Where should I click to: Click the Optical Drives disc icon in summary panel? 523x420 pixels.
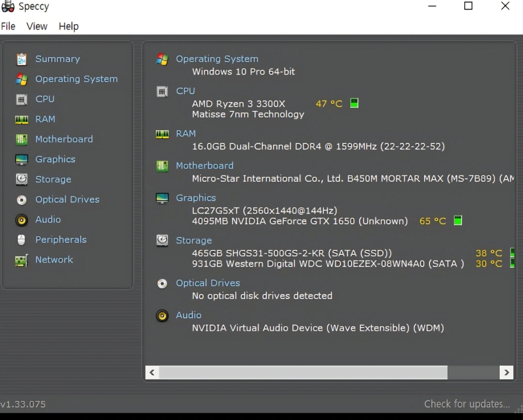click(x=162, y=283)
